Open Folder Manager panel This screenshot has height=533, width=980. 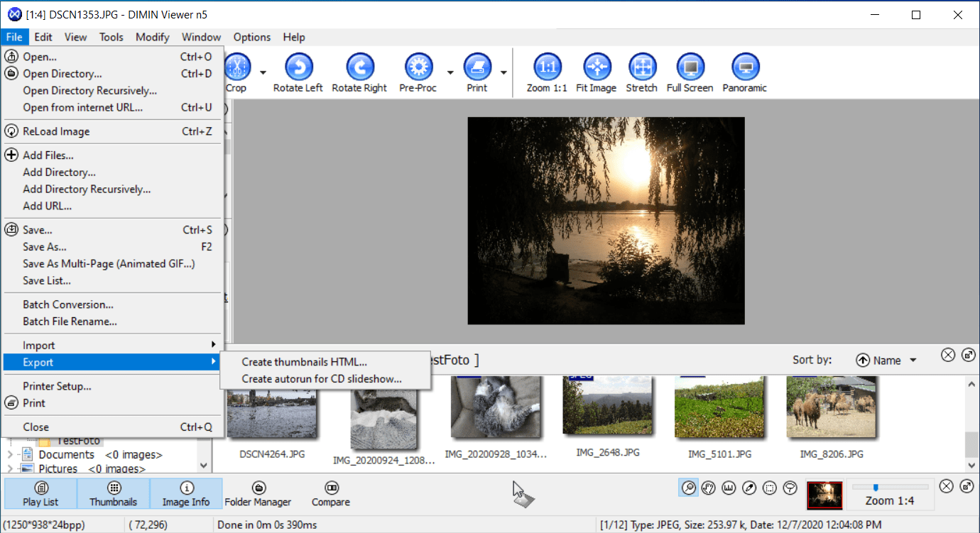coord(258,494)
